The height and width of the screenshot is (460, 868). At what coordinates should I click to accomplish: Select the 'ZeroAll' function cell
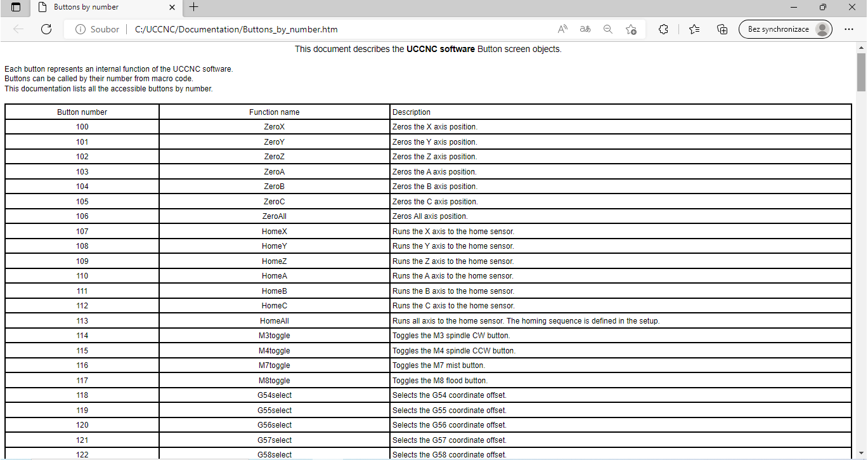275,216
